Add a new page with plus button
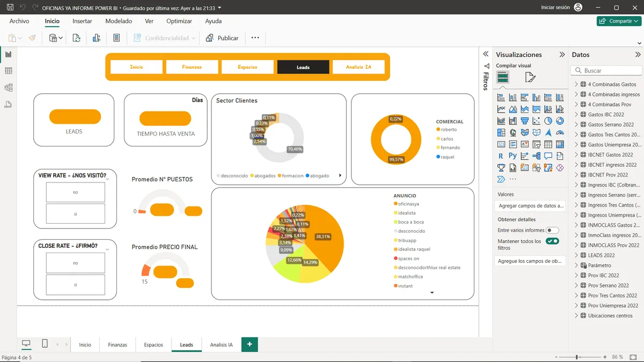The image size is (644, 362). [x=250, y=344]
